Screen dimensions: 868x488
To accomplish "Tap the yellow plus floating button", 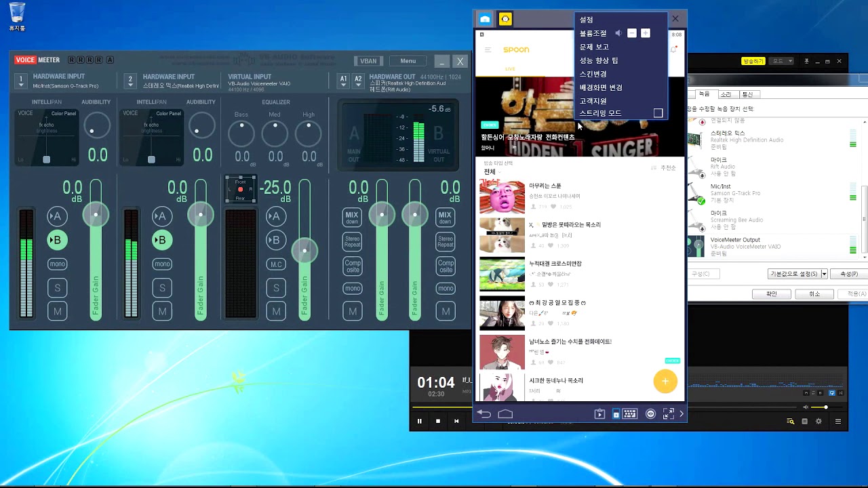I will tap(665, 381).
